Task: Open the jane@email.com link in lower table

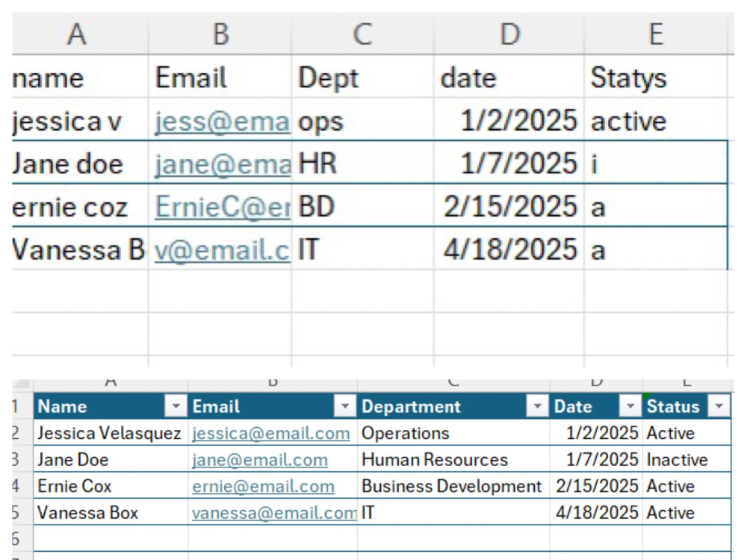Action: (x=260, y=460)
